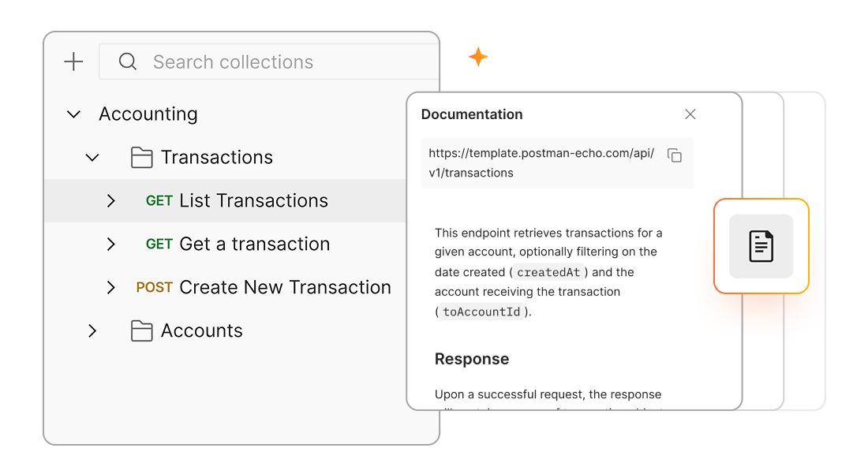Select the transactions endpoint URL text

coord(541,163)
